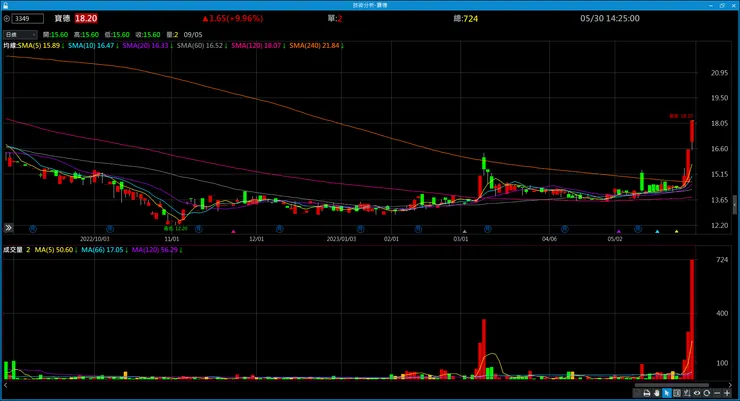740x401 pixels.
Task: Click the SMA(60) 16.52 indicator label
Action: [202, 46]
